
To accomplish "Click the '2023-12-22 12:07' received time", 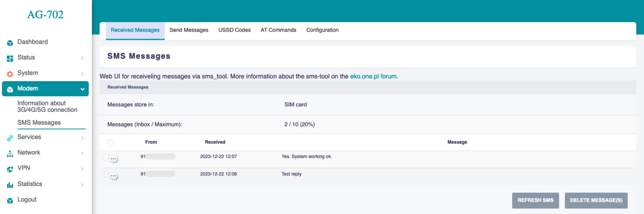I will pyautogui.click(x=218, y=156).
